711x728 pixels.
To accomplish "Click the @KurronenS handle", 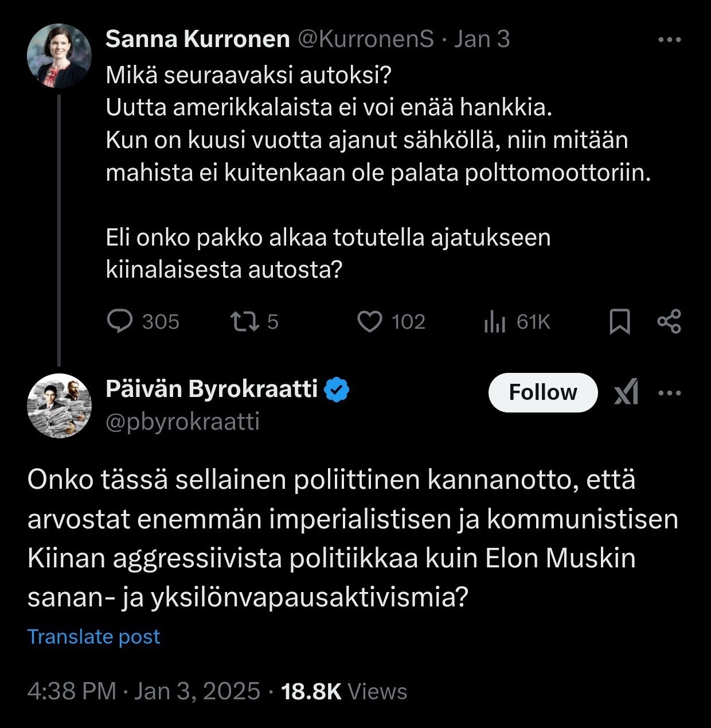I will pos(365,39).
